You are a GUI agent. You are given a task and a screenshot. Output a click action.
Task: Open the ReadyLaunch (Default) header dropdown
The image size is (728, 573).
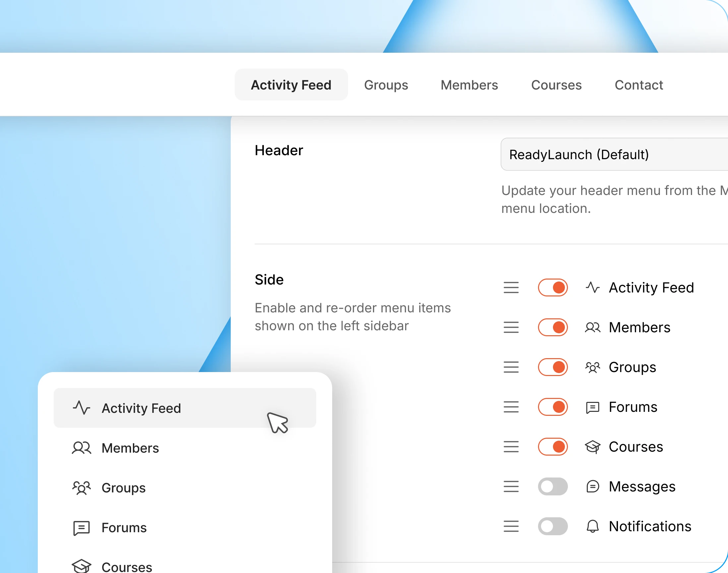coord(614,154)
